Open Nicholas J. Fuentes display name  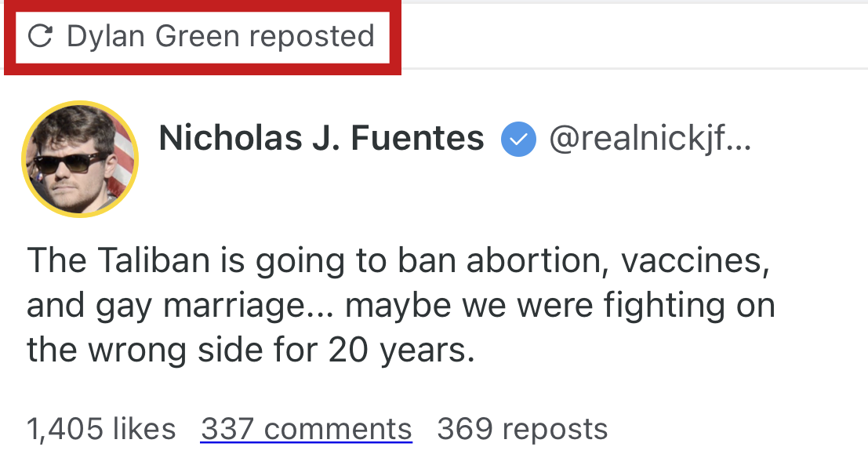click(321, 139)
